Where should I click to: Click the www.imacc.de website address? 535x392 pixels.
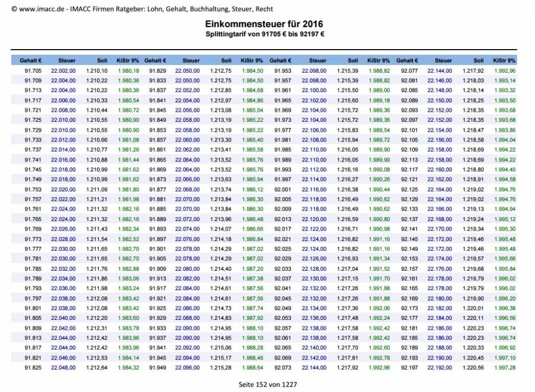tap(38, 9)
